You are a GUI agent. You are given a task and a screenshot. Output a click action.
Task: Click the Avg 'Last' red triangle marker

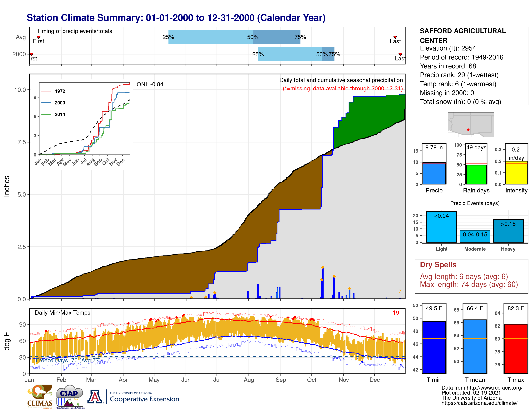tap(395, 37)
